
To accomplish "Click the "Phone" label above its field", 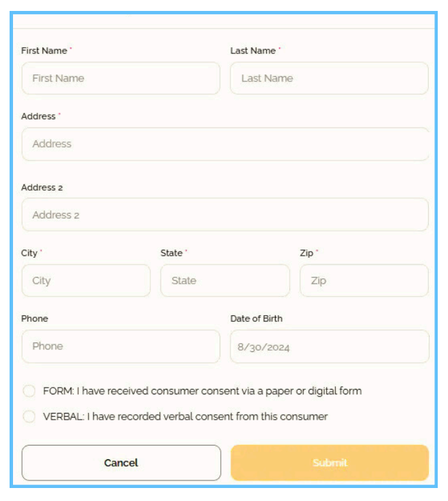I will pyautogui.click(x=34, y=319).
